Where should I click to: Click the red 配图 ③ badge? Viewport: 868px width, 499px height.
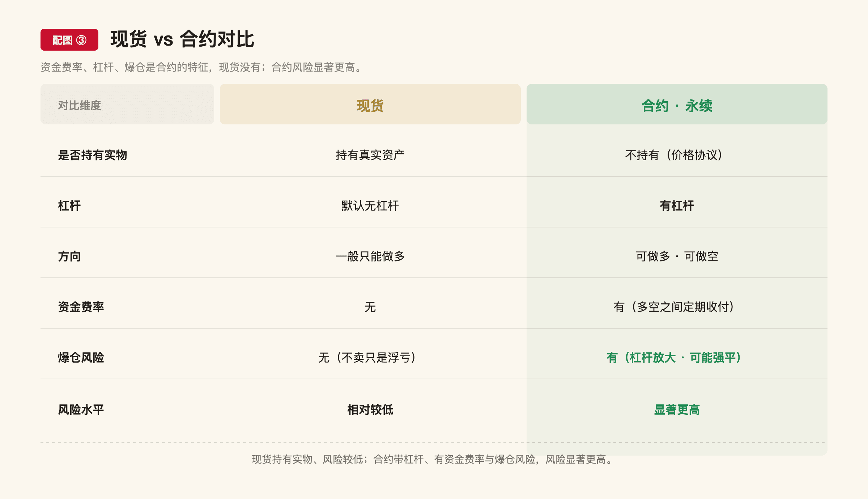[x=69, y=40]
